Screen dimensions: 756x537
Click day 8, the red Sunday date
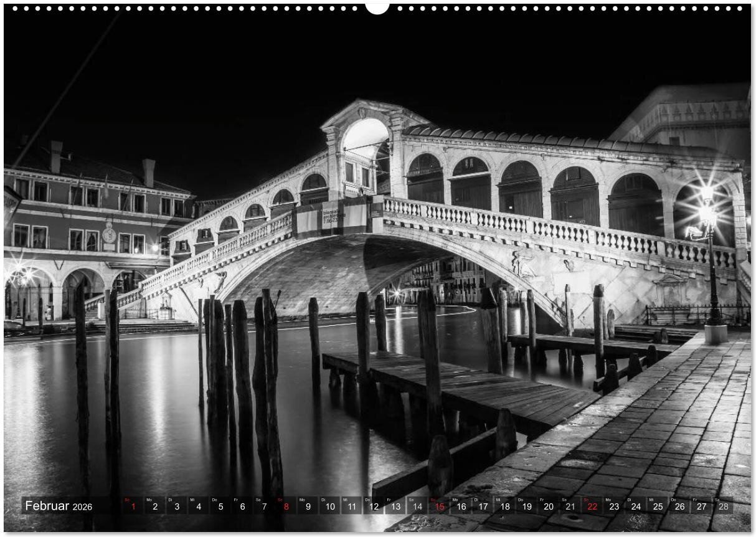[x=286, y=506]
